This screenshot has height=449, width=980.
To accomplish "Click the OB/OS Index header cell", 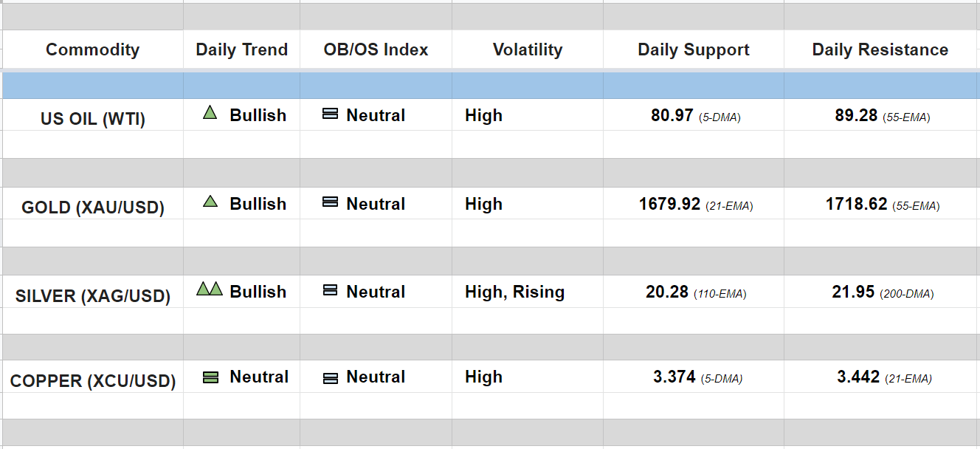I will click(x=376, y=50).
